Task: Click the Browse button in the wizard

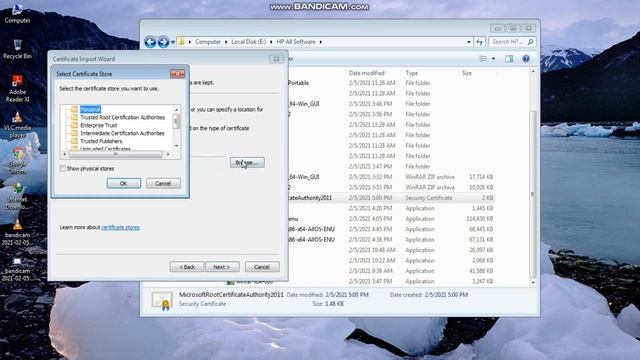Action: pos(247,162)
